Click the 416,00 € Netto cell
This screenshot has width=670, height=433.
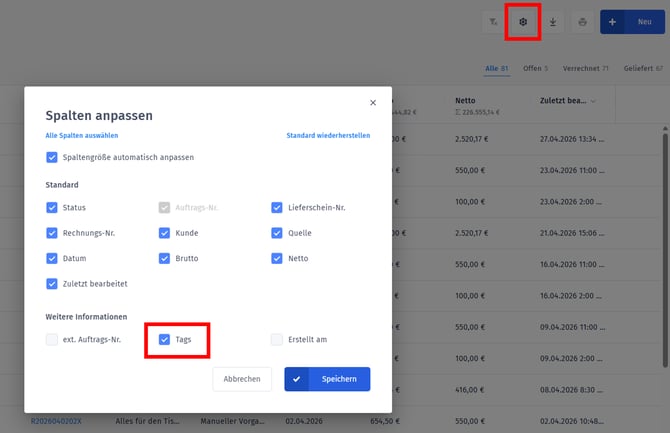click(x=470, y=390)
